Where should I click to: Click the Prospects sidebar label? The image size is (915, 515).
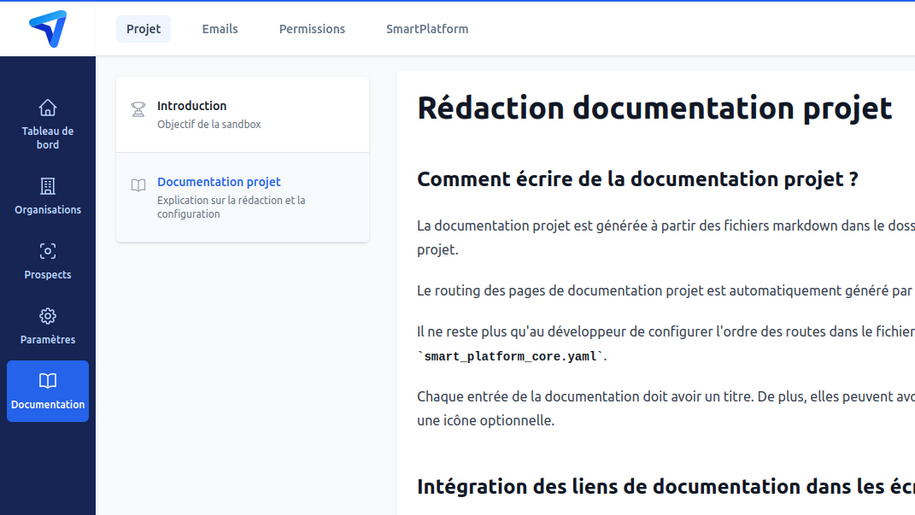pos(48,275)
